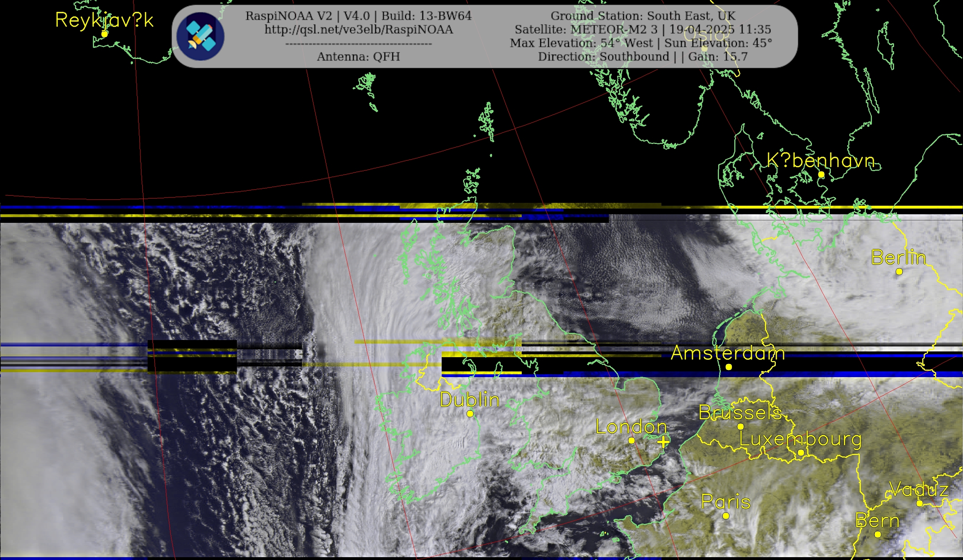Image resolution: width=963 pixels, height=560 pixels.
Task: Click the Oslo city marker dot
Action: (705, 49)
